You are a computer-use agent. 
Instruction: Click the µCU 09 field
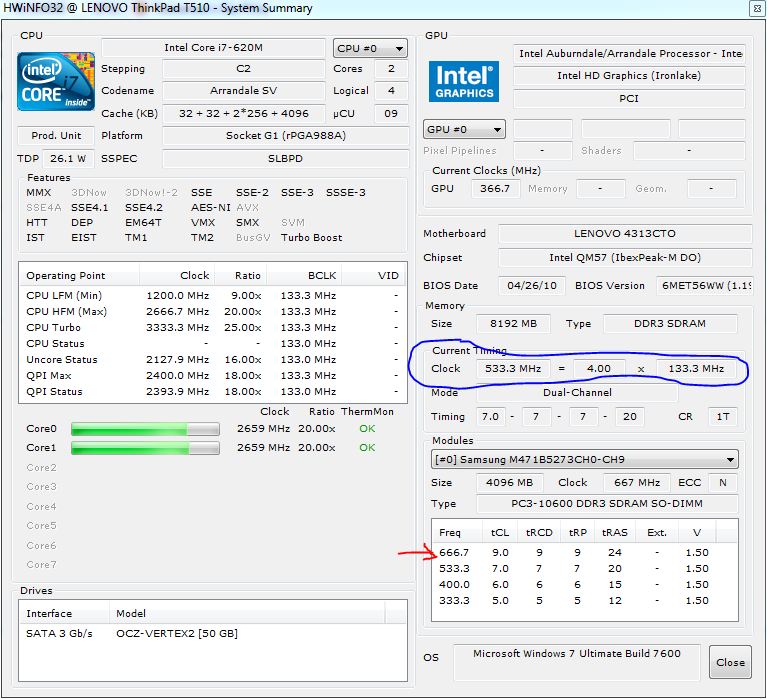pos(391,113)
